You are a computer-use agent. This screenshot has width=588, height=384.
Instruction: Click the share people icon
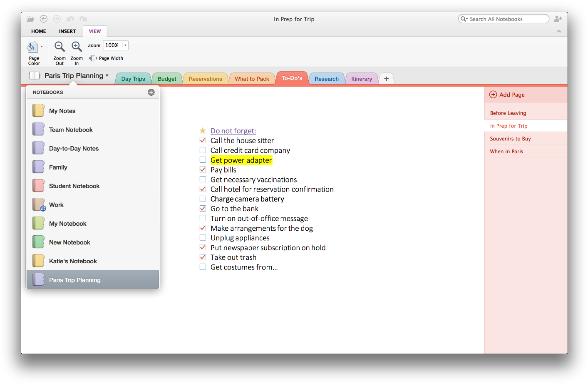[x=558, y=18]
